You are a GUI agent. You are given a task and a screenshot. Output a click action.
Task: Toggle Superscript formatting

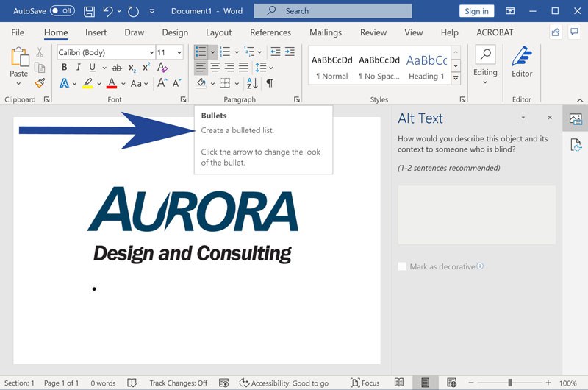tap(146, 67)
